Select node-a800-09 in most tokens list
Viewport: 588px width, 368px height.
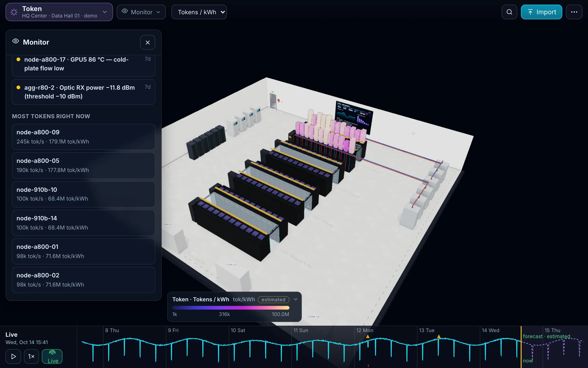(x=83, y=137)
